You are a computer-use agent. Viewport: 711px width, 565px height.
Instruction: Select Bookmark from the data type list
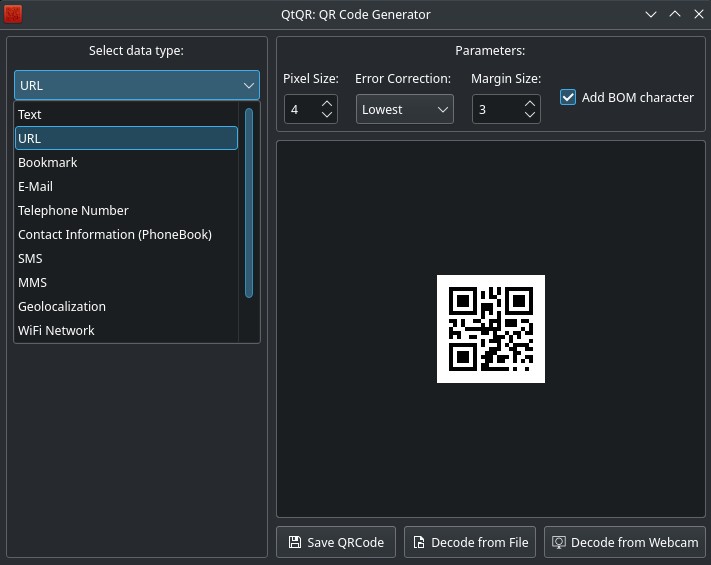click(126, 162)
